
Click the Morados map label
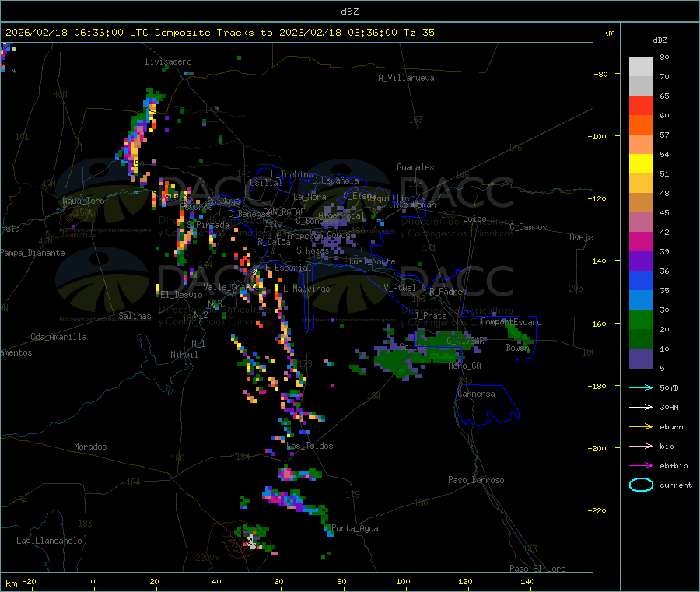coord(90,447)
